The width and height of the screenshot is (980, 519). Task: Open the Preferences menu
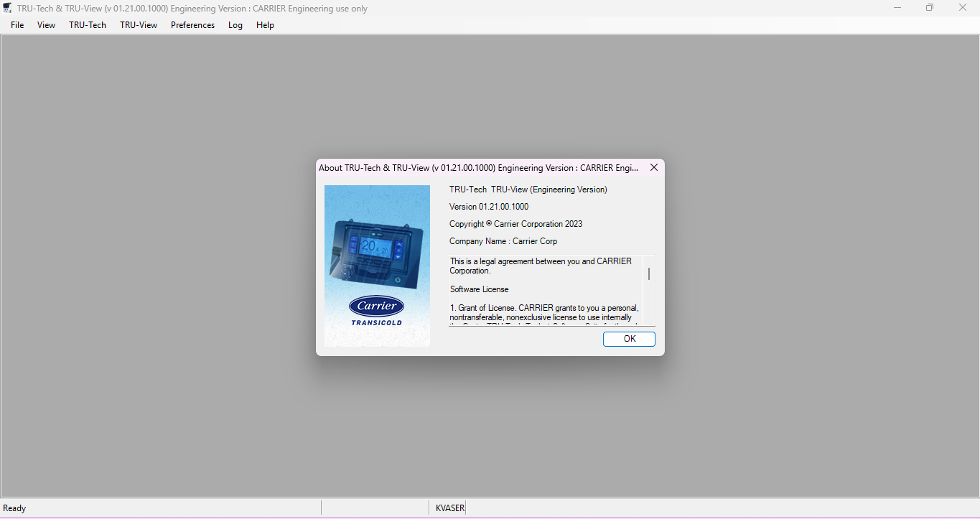[x=192, y=24]
